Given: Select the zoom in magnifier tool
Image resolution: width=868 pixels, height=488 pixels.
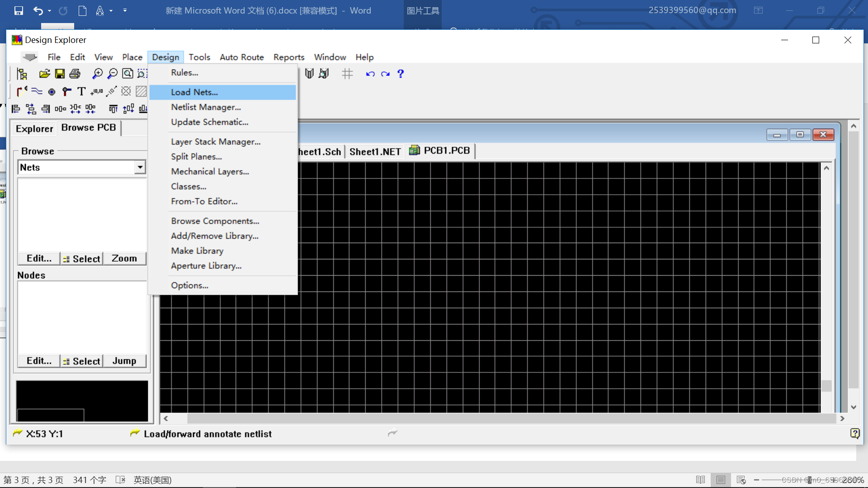Looking at the screenshot, I should (x=97, y=74).
